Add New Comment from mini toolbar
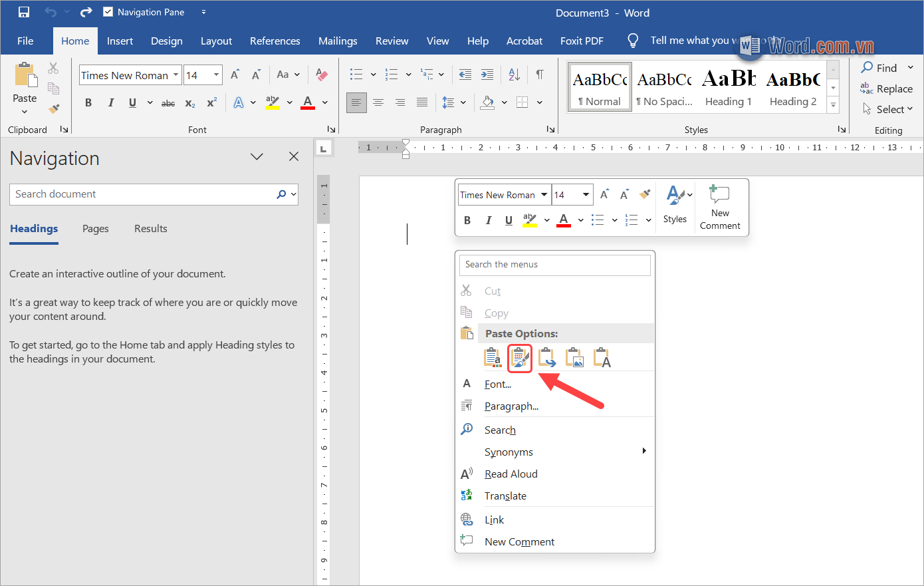This screenshot has width=924, height=586. click(720, 208)
